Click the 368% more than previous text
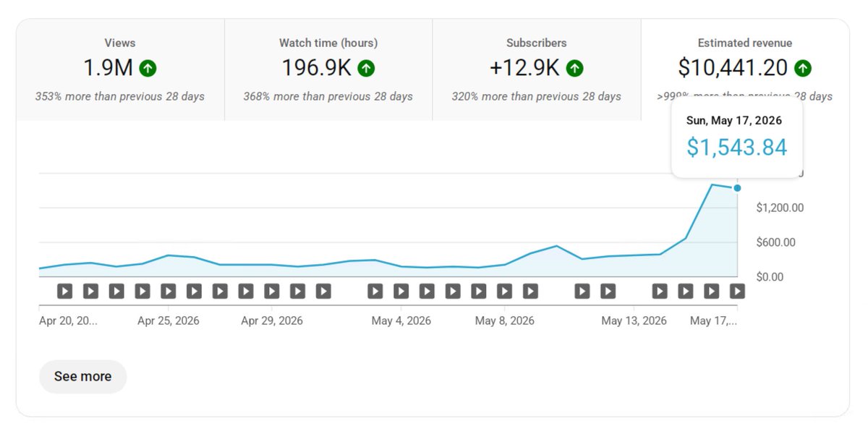Image resolution: width=868 pixels, height=437 pixels. [328, 96]
